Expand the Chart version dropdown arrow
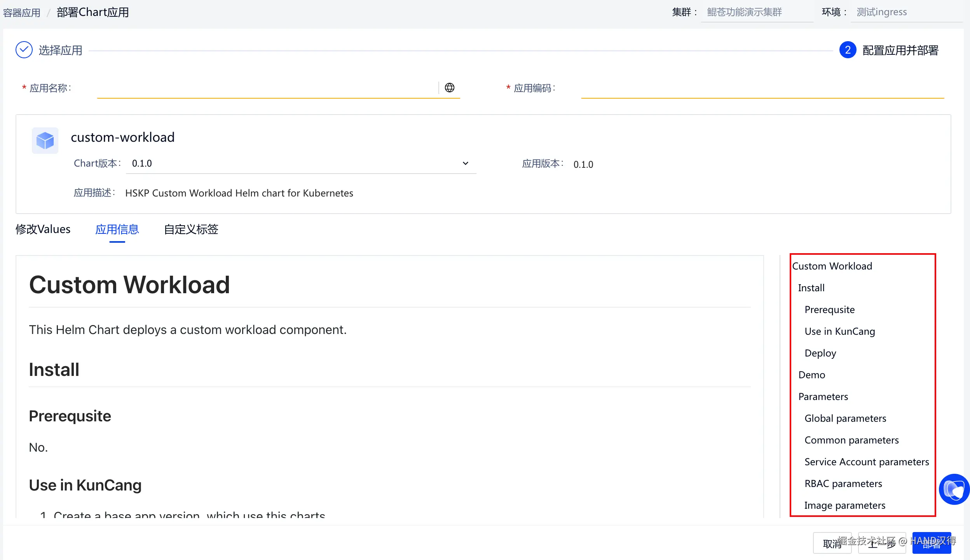This screenshot has height=560, width=970. click(x=465, y=163)
